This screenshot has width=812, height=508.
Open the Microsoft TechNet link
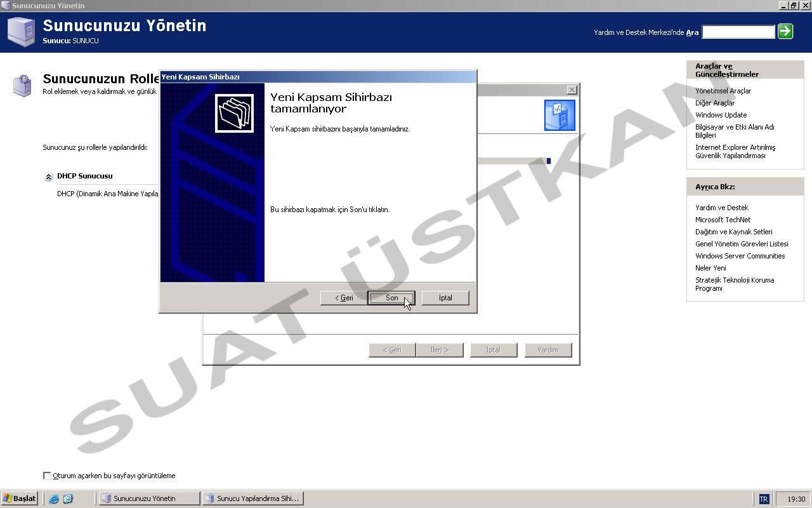click(x=723, y=220)
